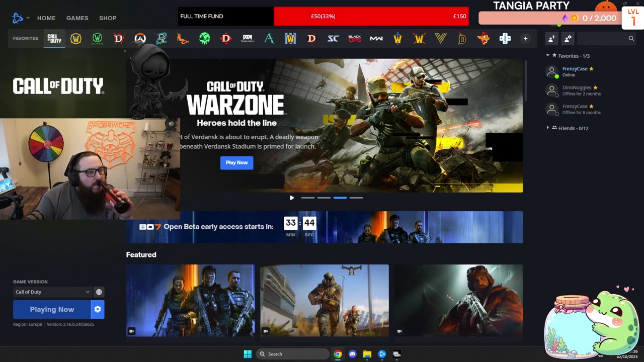Select the orange bird-shaped game icon
Image resolution: width=644 pixels, height=362 pixels.
[183, 39]
